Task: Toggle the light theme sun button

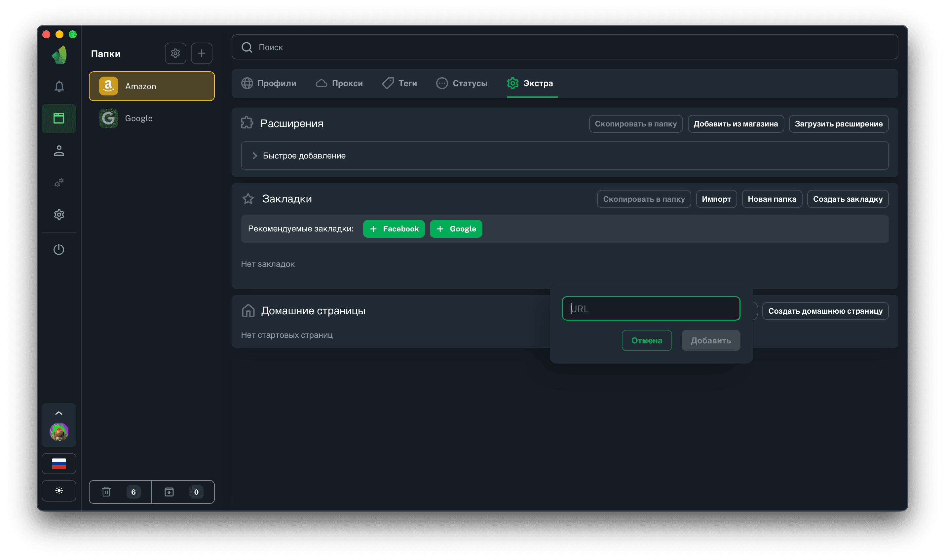Action: (59, 491)
